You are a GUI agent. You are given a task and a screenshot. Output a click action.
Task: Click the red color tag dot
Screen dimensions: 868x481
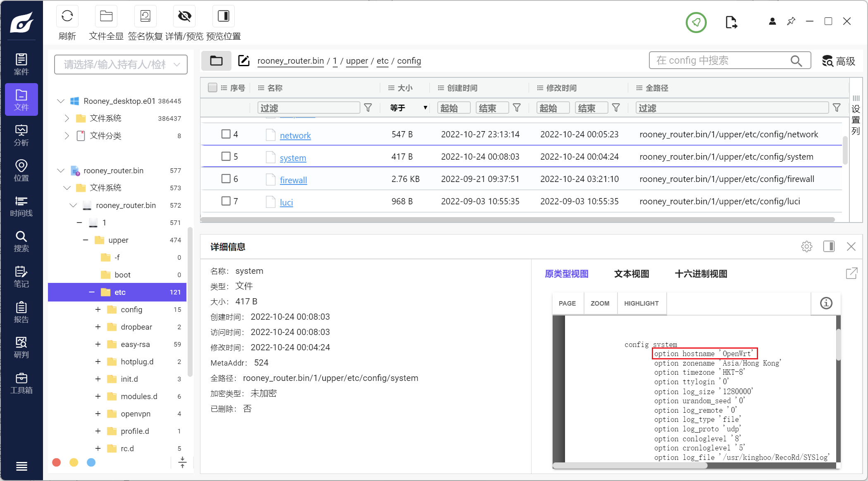(57, 462)
